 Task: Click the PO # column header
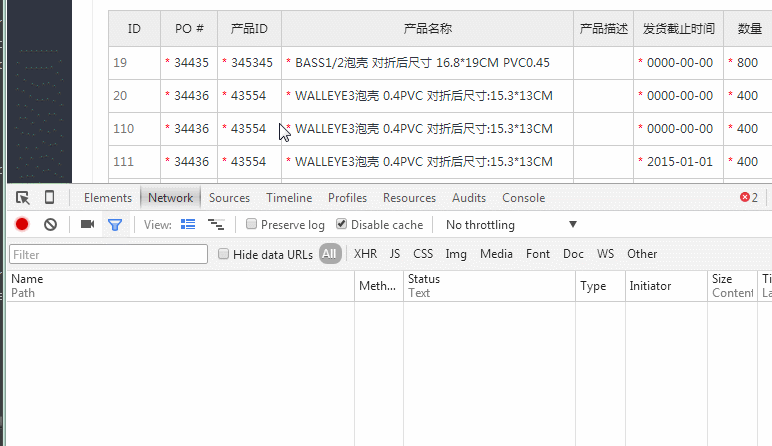pyautogui.click(x=189, y=29)
